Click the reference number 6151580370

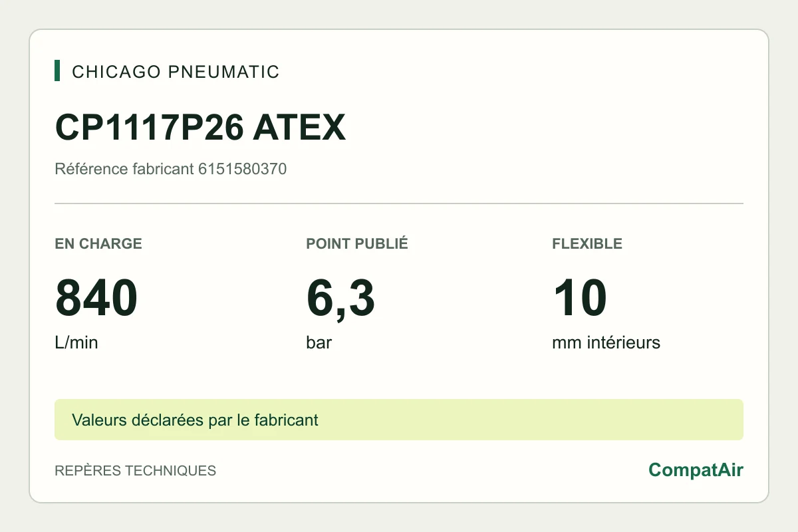[242, 169]
